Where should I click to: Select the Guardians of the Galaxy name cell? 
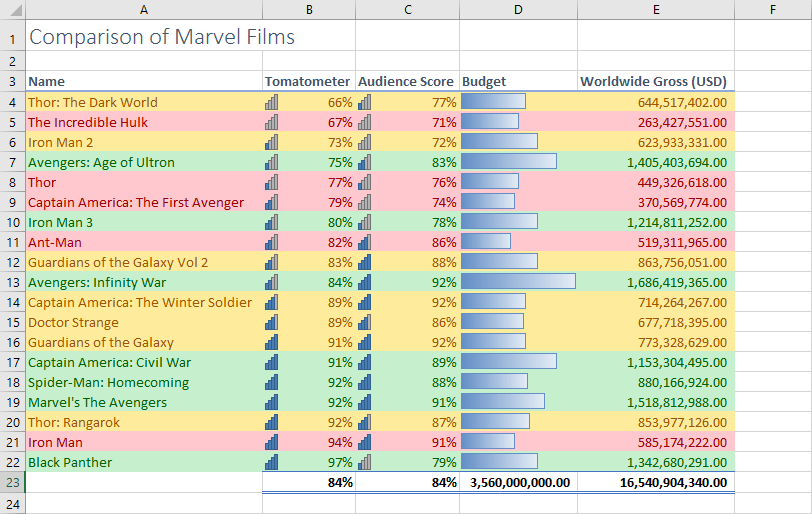click(x=144, y=342)
